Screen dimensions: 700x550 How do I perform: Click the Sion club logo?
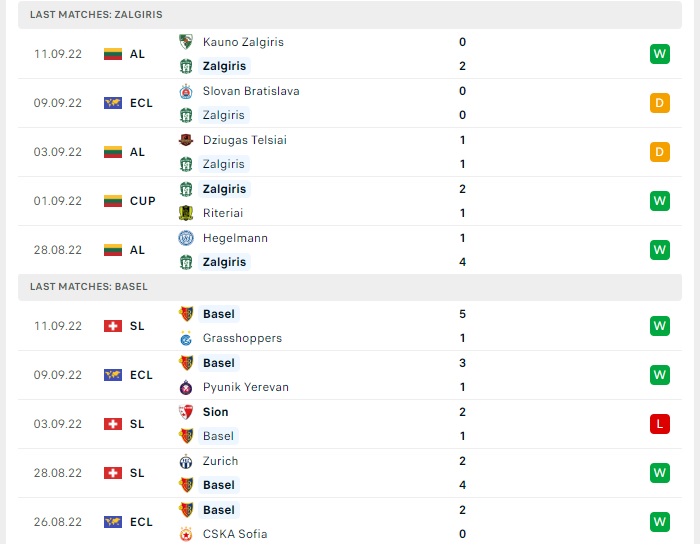[186, 412]
